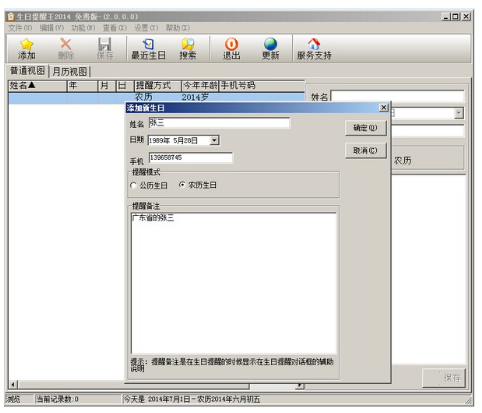Open 最近生日 from the toolbar

point(148,49)
